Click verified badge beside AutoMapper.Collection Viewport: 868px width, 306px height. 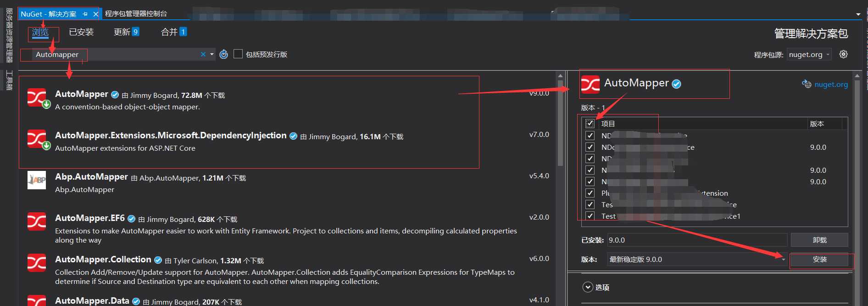click(158, 260)
